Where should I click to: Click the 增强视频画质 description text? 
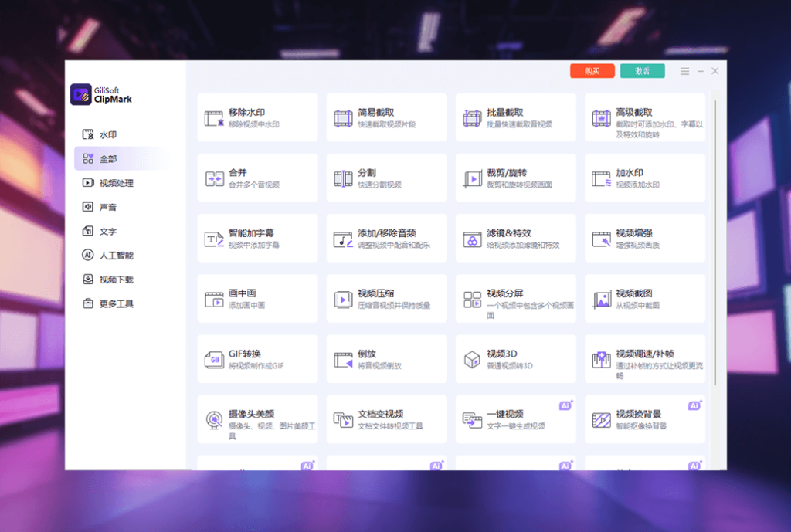(x=637, y=245)
